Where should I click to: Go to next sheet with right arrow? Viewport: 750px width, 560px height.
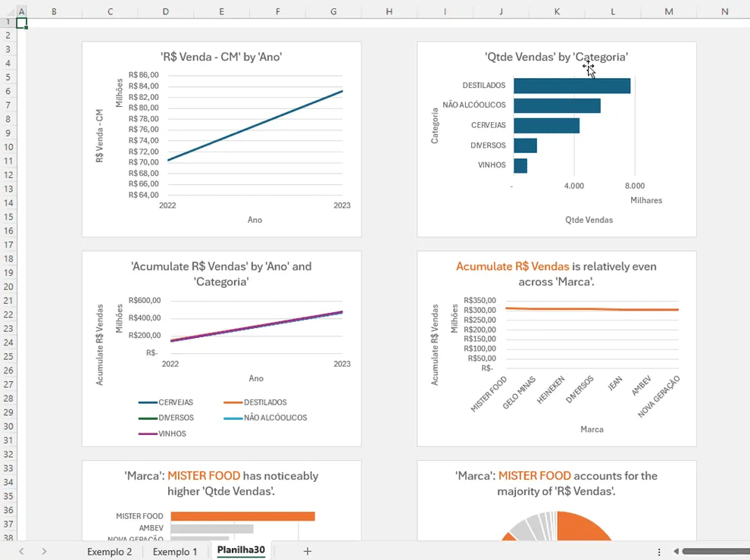pyautogui.click(x=44, y=552)
